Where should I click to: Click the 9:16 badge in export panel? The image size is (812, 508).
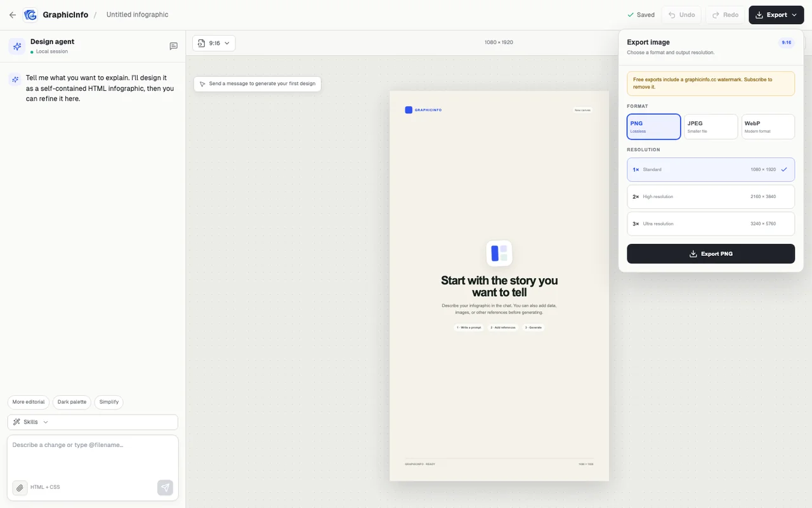786,43
